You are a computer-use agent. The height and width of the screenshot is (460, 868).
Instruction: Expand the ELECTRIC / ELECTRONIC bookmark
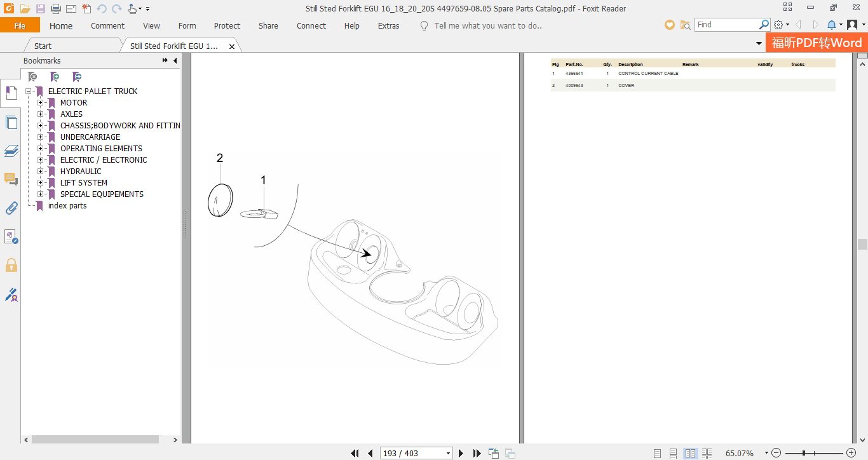click(x=41, y=160)
